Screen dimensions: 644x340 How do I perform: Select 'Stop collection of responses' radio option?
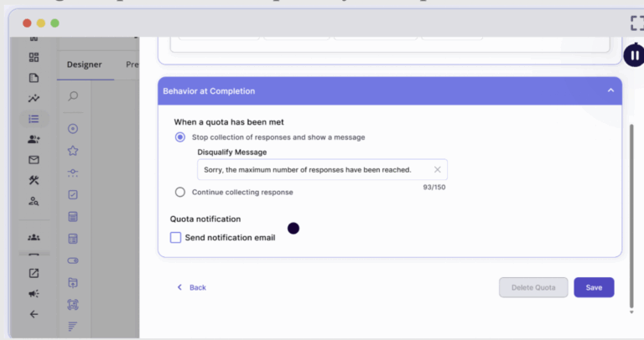180,137
